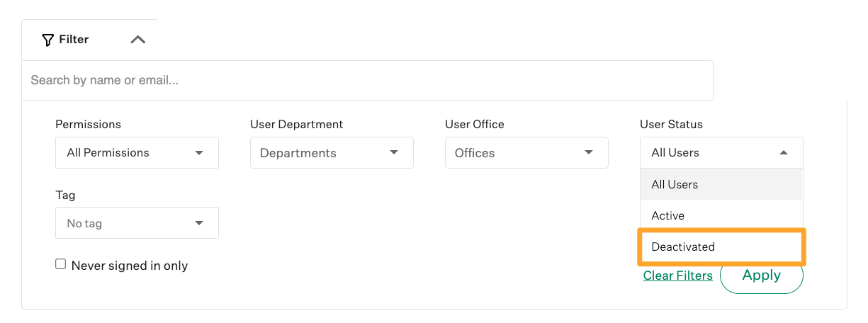Select the Active status option

click(721, 215)
